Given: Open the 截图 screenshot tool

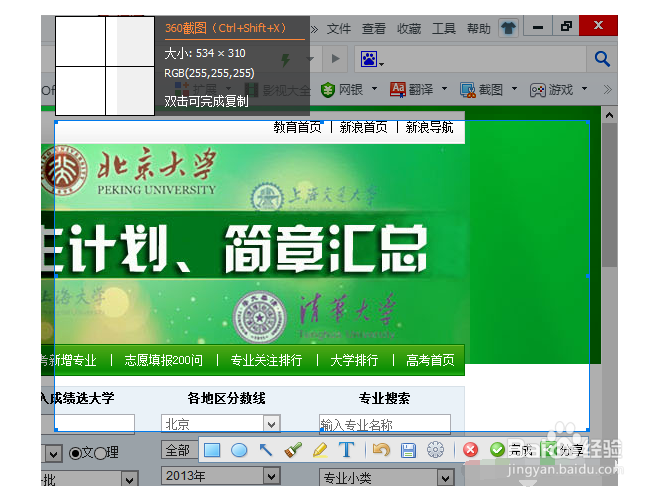Looking at the screenshot, I should coord(481,90).
